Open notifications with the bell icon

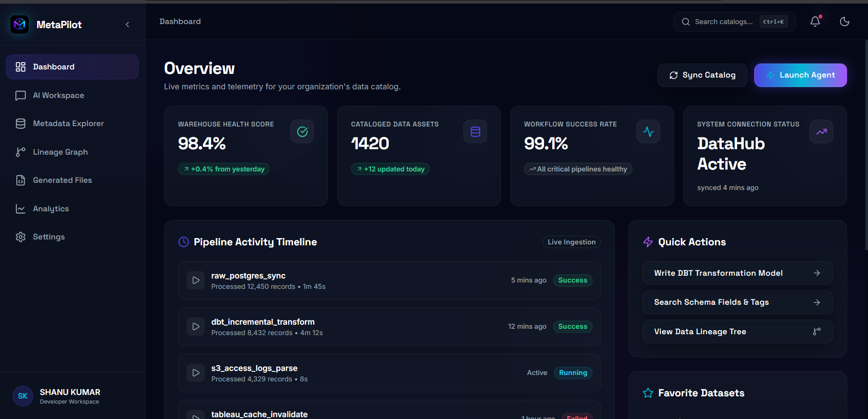[x=815, y=22]
